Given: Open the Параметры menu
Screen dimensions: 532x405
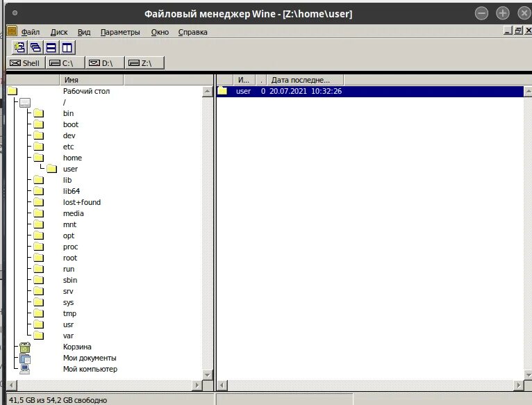Looking at the screenshot, I should pos(120,32).
